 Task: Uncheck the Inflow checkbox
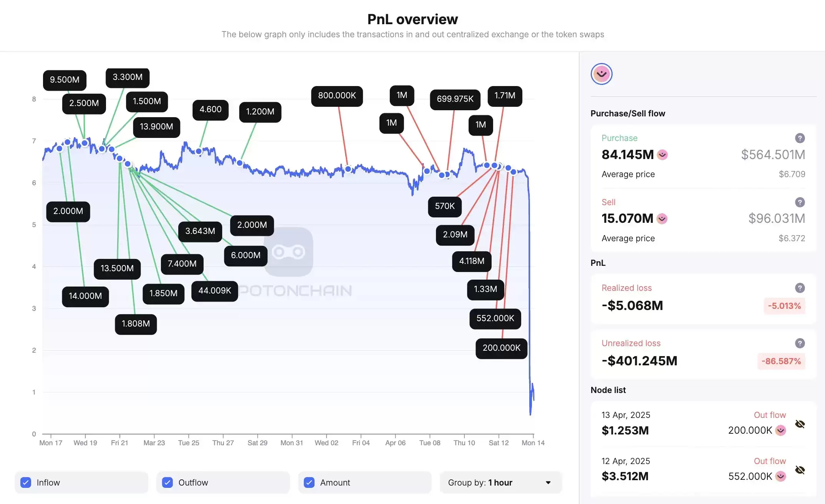[26, 482]
